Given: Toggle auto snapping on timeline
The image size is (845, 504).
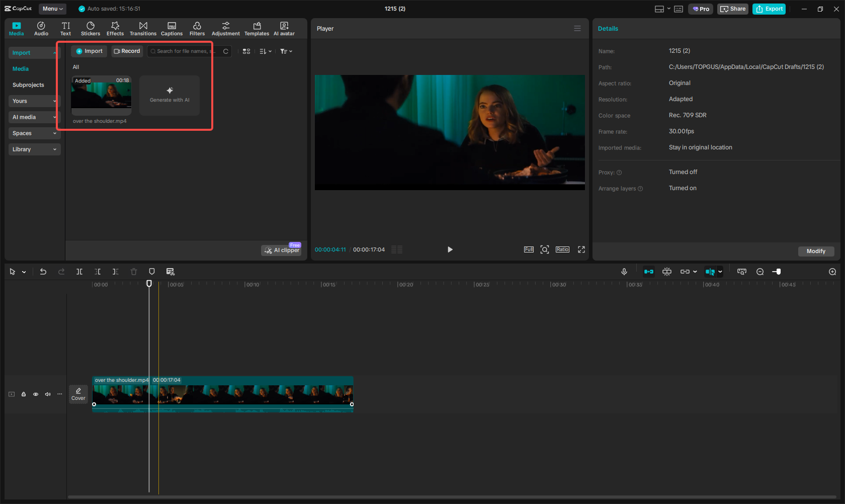Looking at the screenshot, I should [667, 272].
